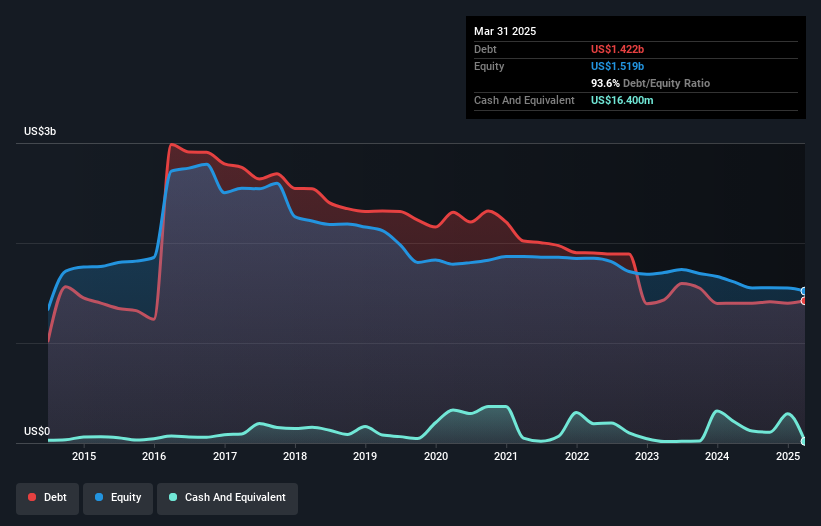Select the teal Cash endpoint marker
This screenshot has width=821, height=526.
click(804, 441)
